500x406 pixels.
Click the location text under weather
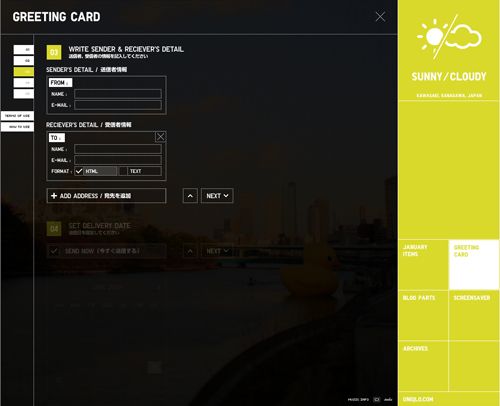coord(449,96)
